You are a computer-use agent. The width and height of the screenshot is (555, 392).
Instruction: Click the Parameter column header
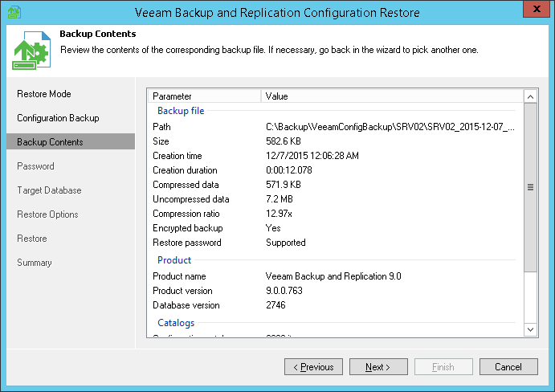click(205, 96)
